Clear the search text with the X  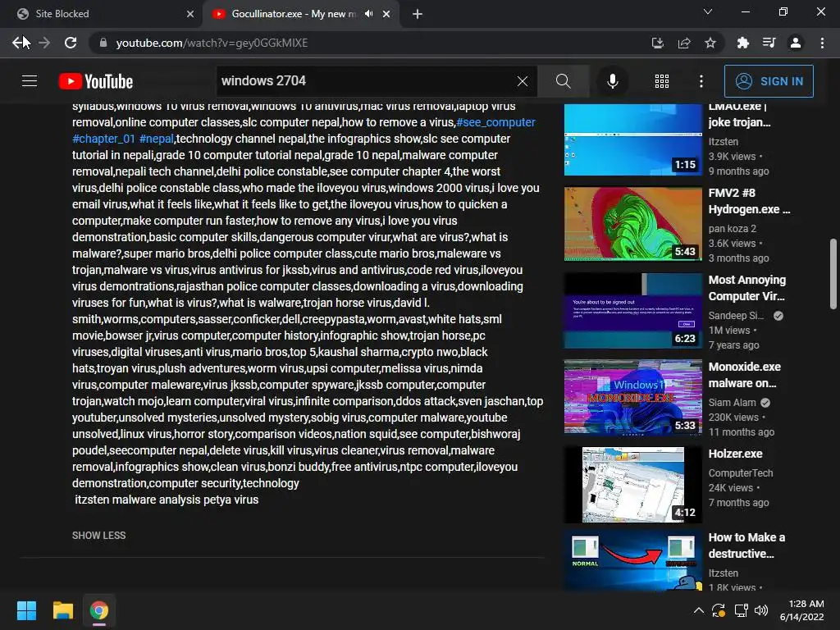(x=523, y=81)
